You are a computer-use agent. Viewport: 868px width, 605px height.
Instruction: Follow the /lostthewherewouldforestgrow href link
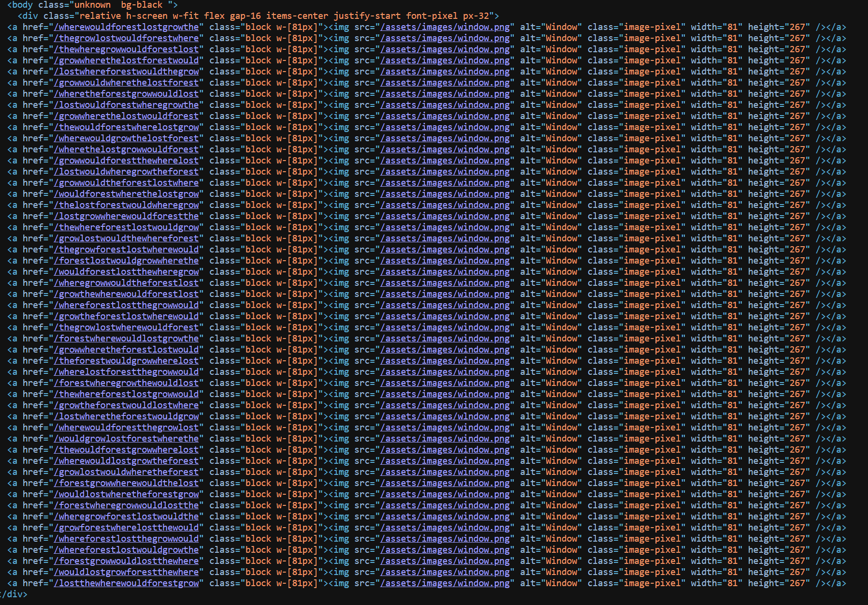pyautogui.click(x=126, y=583)
